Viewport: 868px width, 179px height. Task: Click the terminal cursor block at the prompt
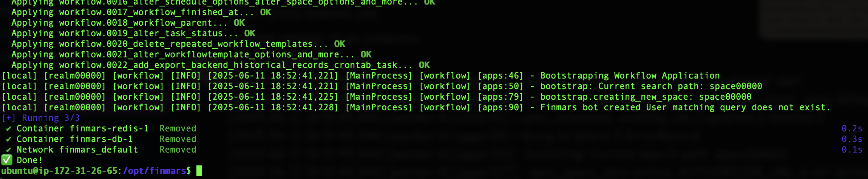[x=199, y=171]
